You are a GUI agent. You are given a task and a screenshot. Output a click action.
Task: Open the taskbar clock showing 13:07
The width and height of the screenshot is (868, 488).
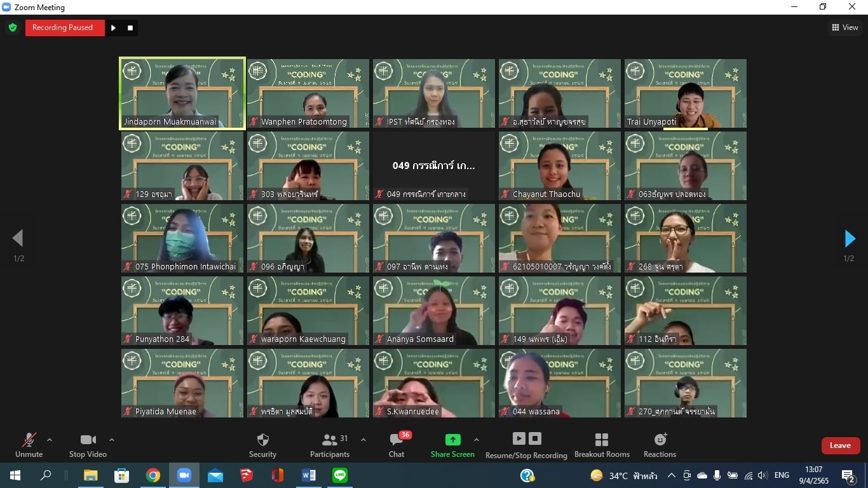813,475
